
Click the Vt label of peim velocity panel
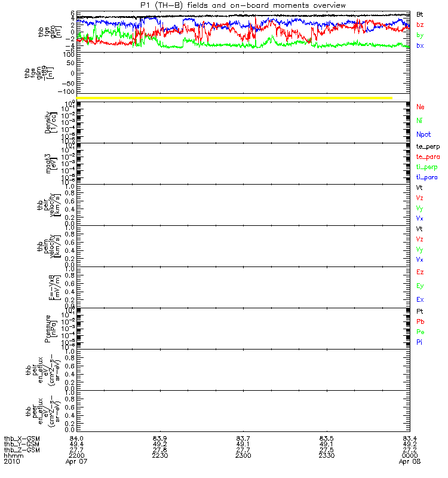(x=419, y=229)
